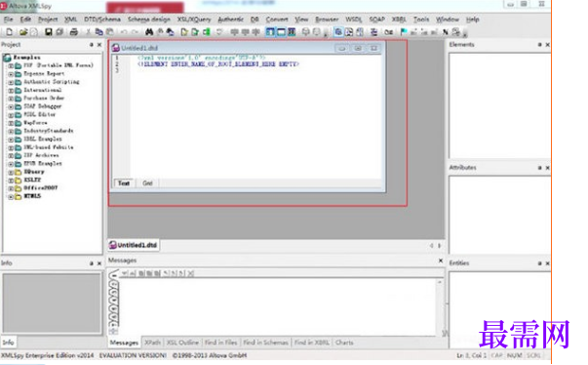Image resolution: width=588 pixels, height=365 pixels.
Task: Pin the Project panel
Action: [x=91, y=45]
